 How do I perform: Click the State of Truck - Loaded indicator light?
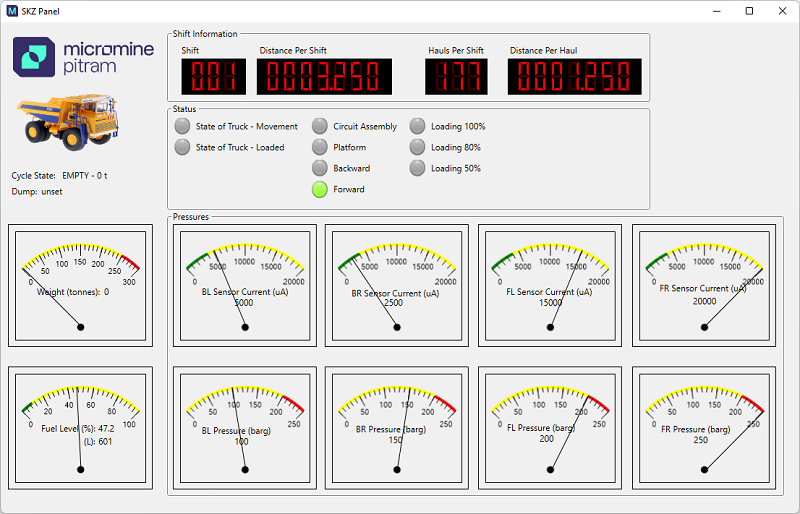point(182,147)
